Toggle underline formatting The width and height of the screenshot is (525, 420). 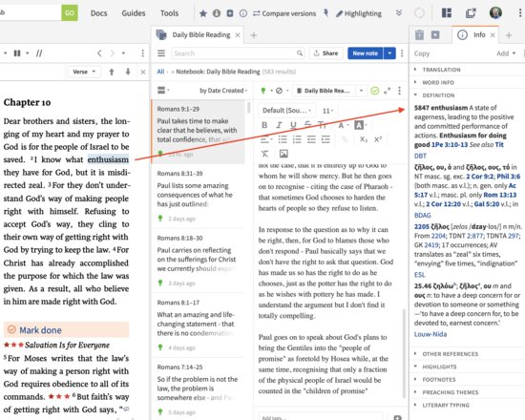[293, 125]
